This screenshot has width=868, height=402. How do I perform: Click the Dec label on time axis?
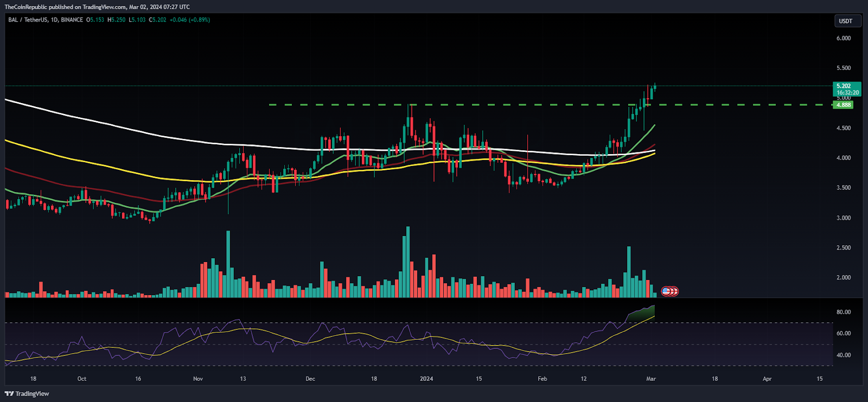click(310, 379)
